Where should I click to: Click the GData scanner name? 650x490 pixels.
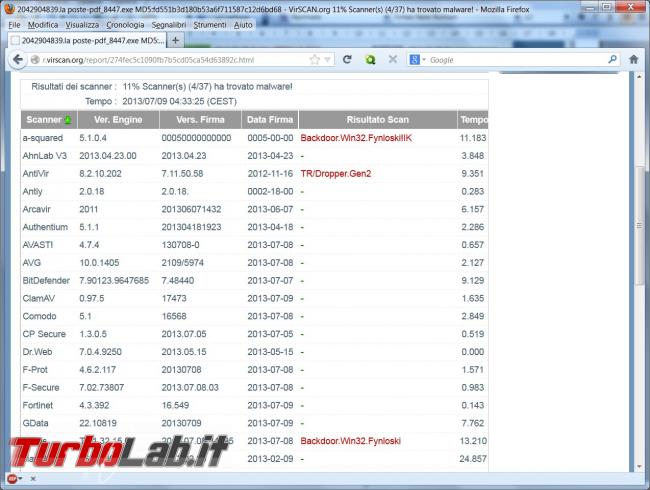point(35,423)
